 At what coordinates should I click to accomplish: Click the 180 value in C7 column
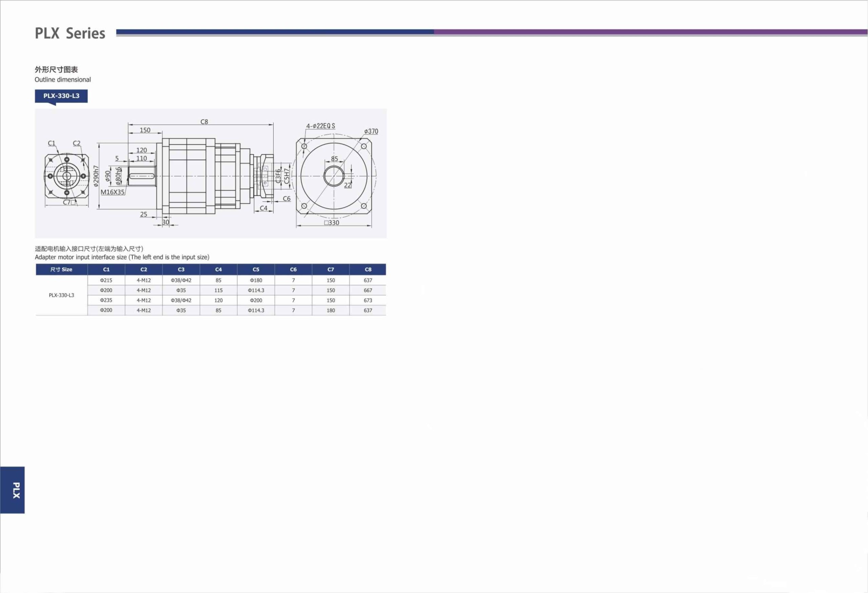point(331,310)
